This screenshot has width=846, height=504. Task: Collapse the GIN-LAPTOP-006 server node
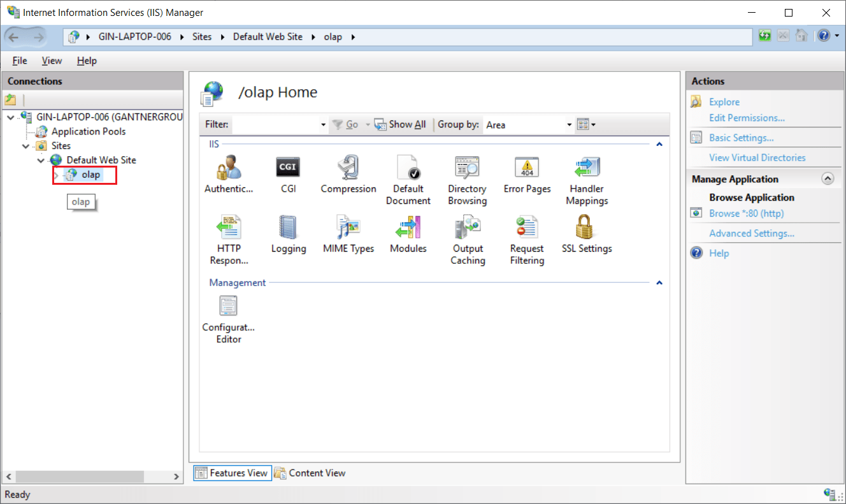coord(11,117)
